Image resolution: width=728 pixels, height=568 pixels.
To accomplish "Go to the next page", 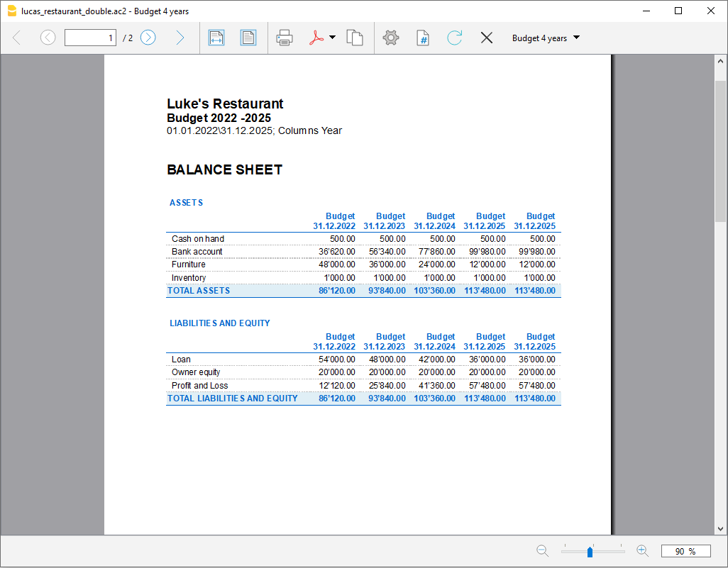I will coord(148,38).
